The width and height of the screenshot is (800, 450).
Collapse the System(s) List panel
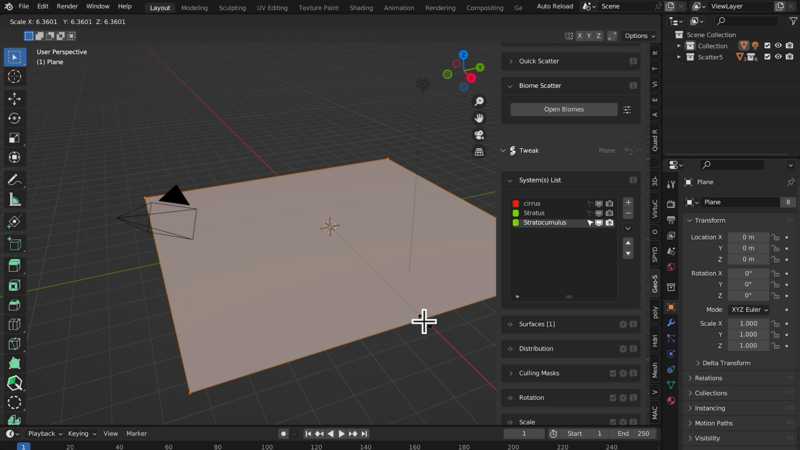(x=510, y=180)
